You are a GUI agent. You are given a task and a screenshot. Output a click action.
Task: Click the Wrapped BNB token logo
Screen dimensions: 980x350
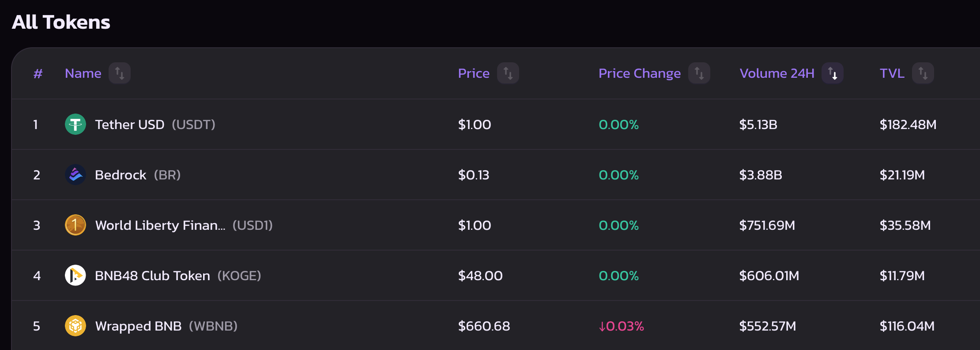[75, 326]
